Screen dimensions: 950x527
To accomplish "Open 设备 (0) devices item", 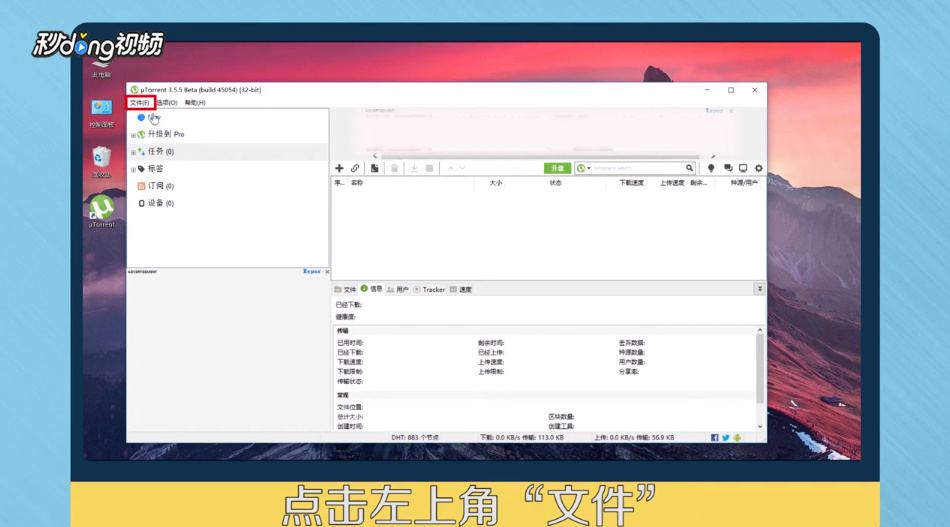I will 161,203.
